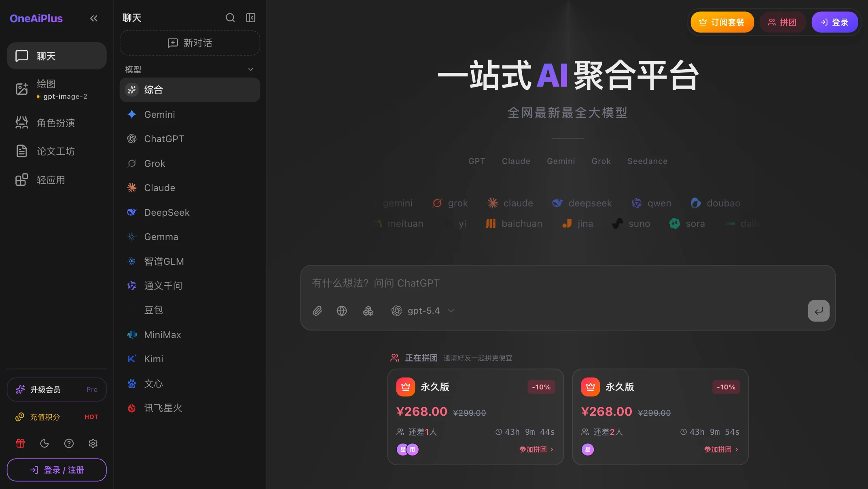Click the 文心 paw icon
This screenshot has width=868, height=489.
pos(132,384)
